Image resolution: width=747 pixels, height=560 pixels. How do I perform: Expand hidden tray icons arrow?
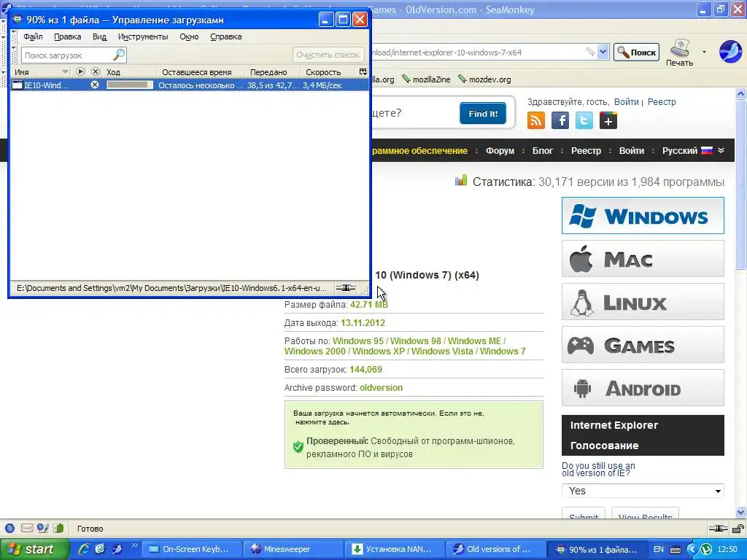(692, 550)
